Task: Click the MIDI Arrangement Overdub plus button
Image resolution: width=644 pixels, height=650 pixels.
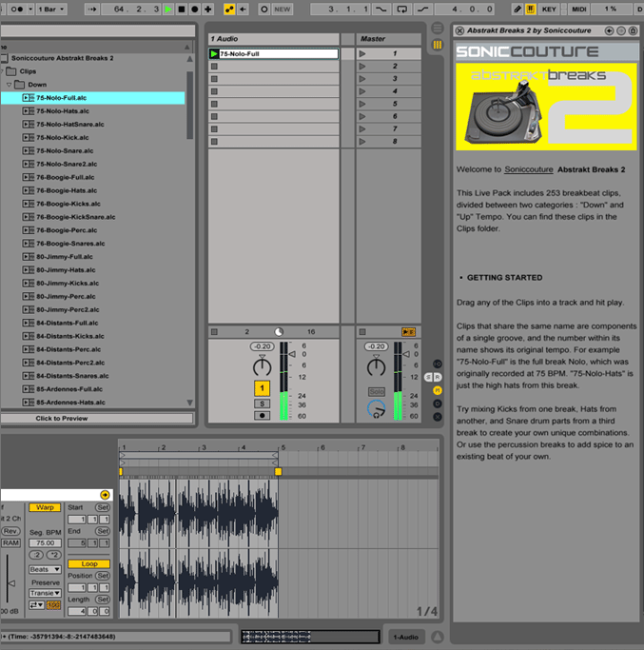Action: pyautogui.click(x=208, y=10)
